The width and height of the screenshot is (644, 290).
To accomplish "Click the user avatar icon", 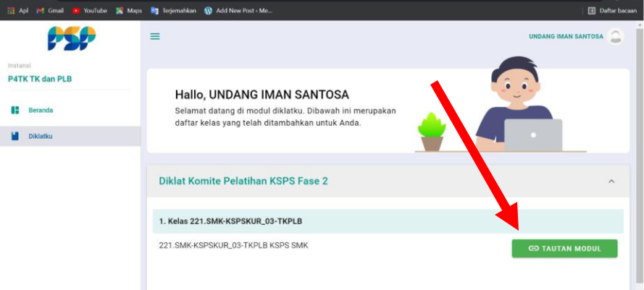I will point(616,36).
